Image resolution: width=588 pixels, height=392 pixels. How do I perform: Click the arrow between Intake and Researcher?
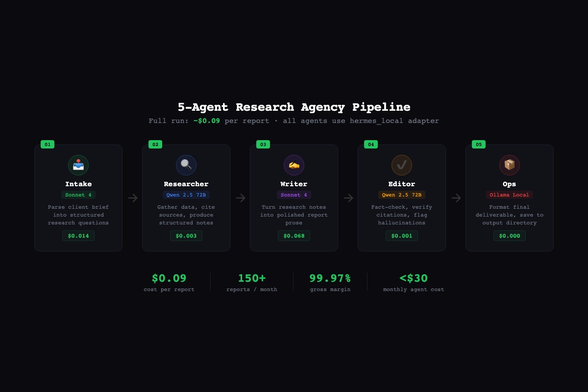pyautogui.click(x=132, y=198)
